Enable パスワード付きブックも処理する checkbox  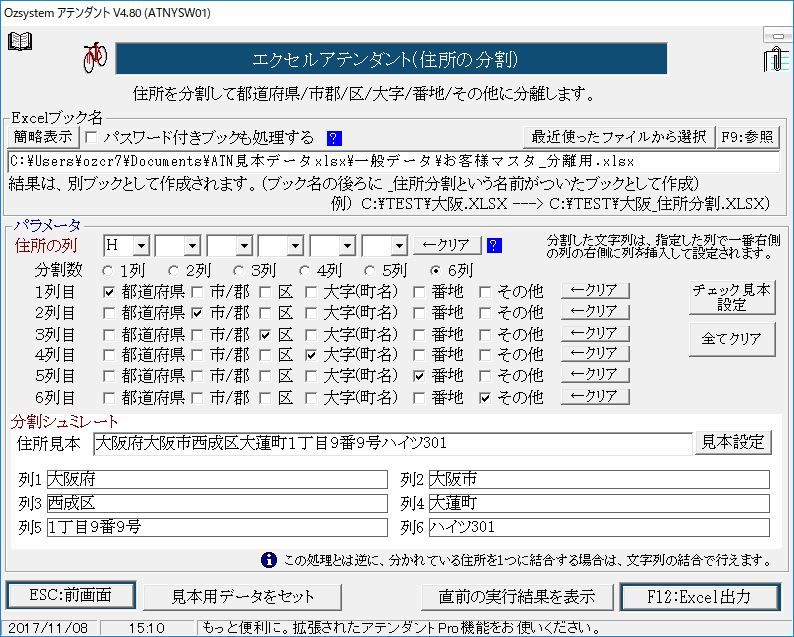pos(91,137)
